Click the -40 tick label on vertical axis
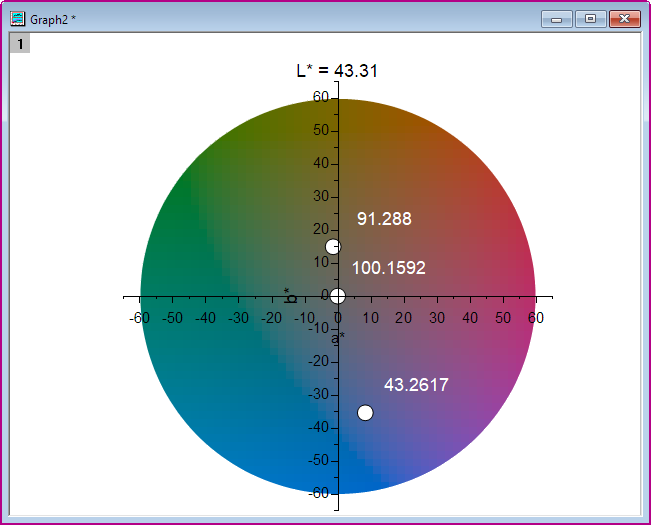651x525 pixels. [318, 427]
